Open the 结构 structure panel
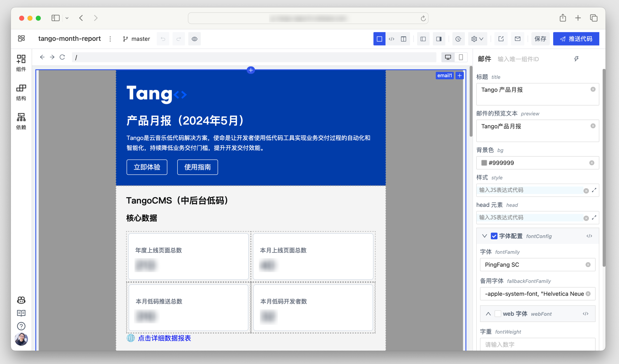Viewport: 619px width, 364px height. point(21,92)
